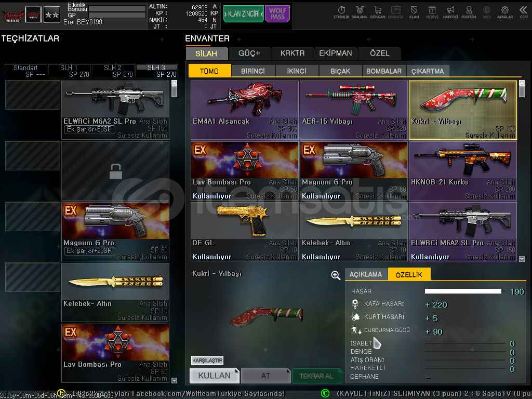Switch to the GÜÇ+ inventory tab
The width and height of the screenshot is (532, 399).
[249, 54]
